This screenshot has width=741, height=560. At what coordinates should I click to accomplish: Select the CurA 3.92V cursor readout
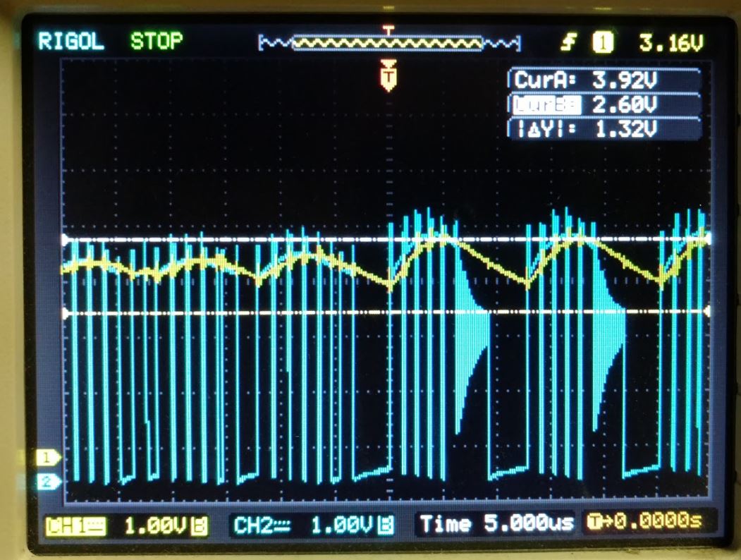pyautogui.click(x=604, y=80)
